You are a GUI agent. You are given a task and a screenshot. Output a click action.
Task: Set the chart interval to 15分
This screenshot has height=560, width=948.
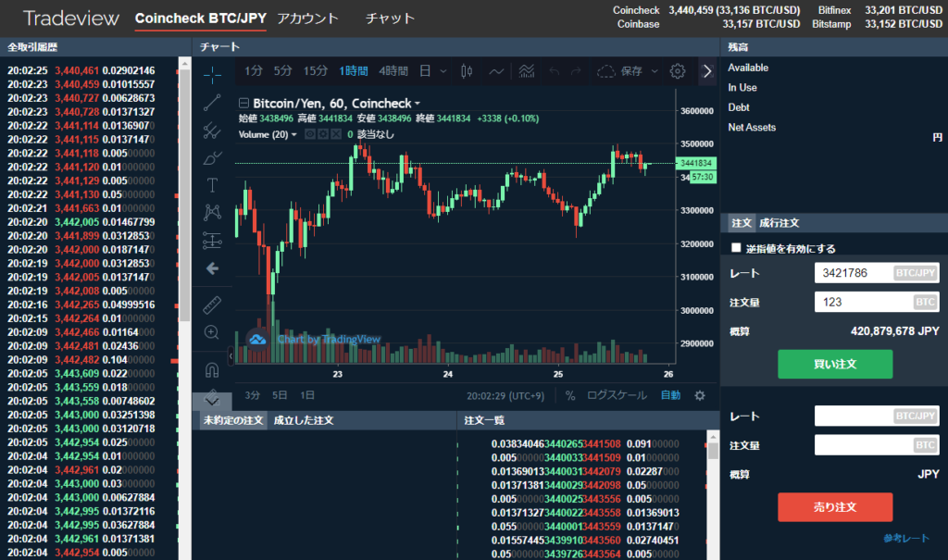point(315,71)
